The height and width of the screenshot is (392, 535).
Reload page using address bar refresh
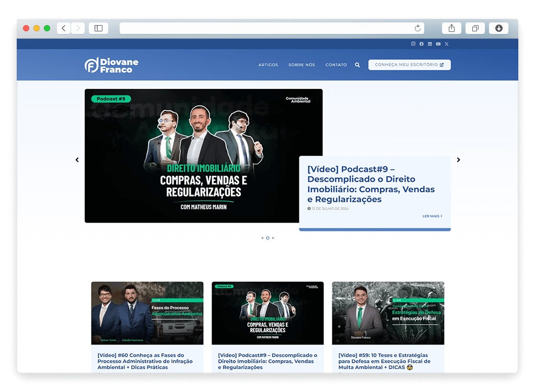[417, 28]
